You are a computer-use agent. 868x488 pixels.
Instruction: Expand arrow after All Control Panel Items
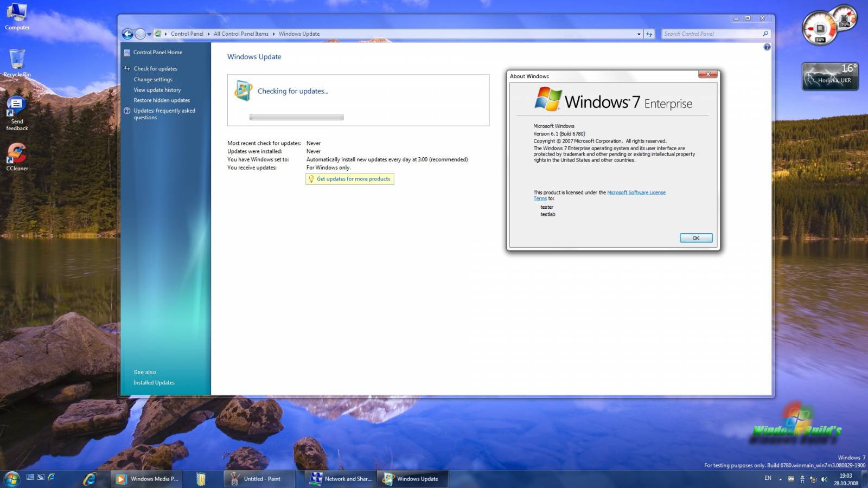[273, 34]
